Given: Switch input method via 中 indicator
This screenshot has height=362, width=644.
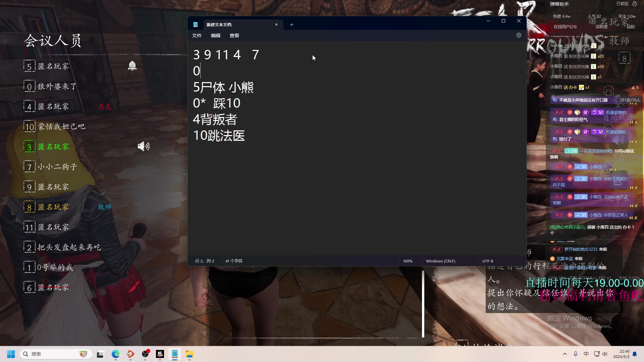Looking at the screenshot, I should click(x=586, y=354).
